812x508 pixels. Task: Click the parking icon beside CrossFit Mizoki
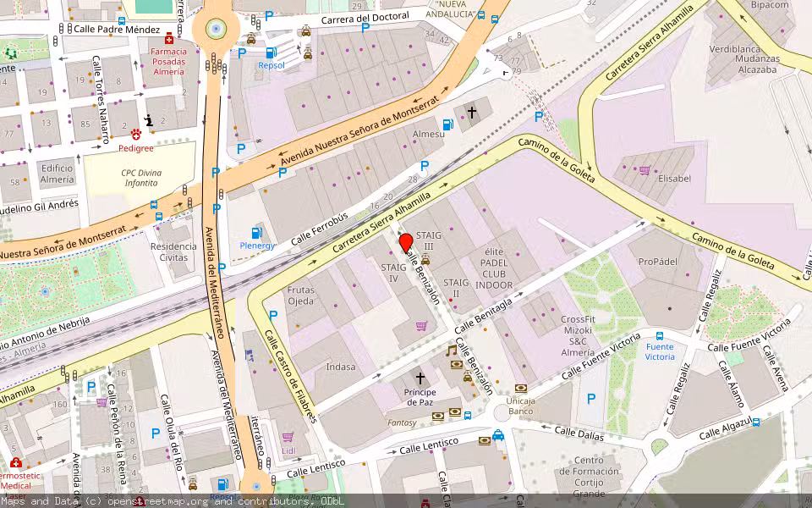click(590, 398)
